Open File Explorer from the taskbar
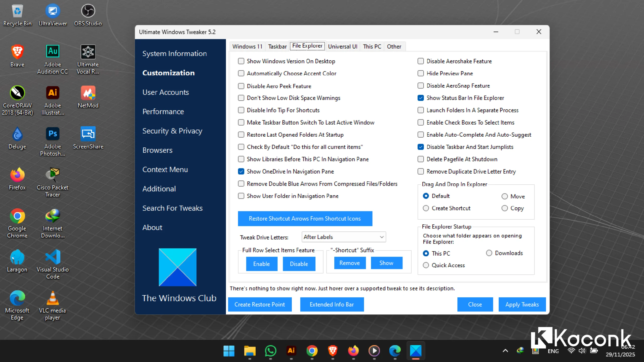The image size is (644, 362). point(250,351)
